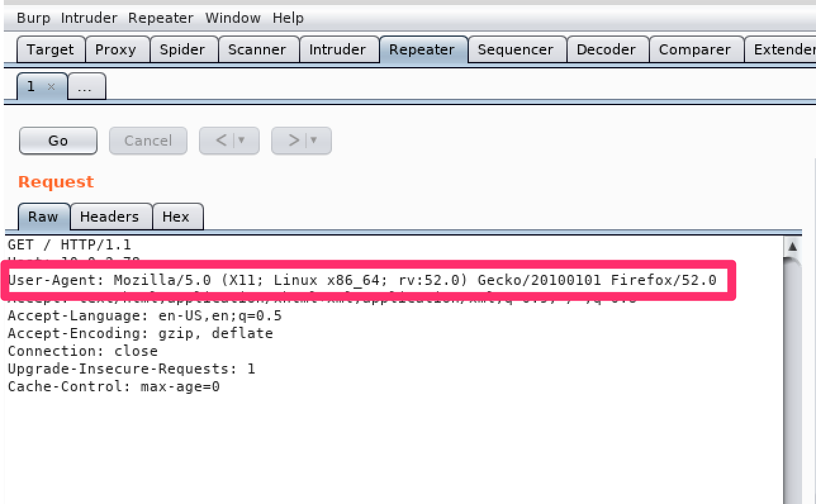Switch to the Target tab
This screenshot has height=504, width=816.
pos(50,49)
